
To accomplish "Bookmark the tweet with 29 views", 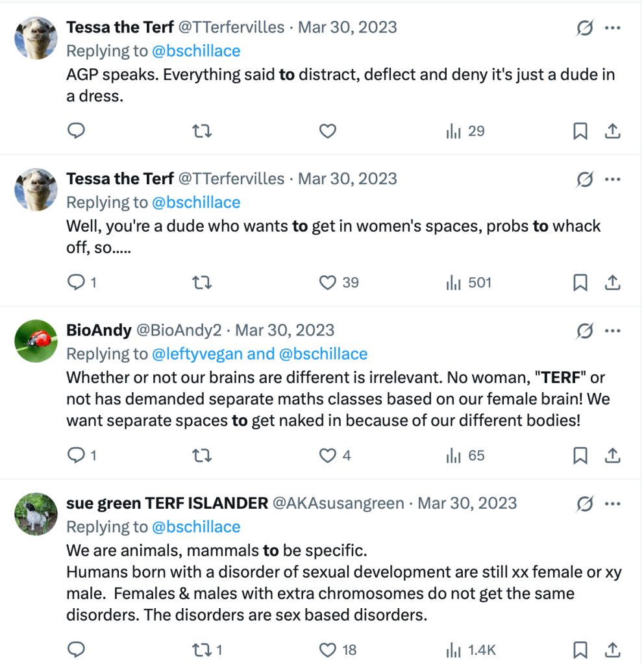I will (580, 132).
